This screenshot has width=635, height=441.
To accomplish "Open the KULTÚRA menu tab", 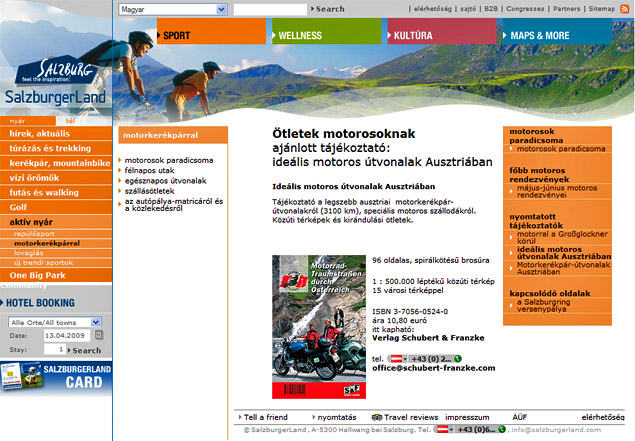I will [442, 31].
